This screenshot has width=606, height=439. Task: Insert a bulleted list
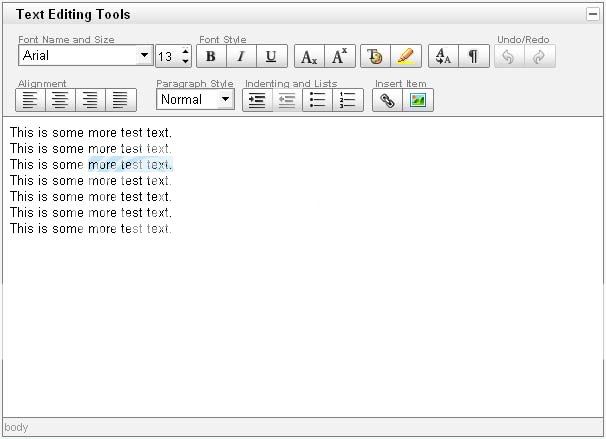tap(317, 100)
